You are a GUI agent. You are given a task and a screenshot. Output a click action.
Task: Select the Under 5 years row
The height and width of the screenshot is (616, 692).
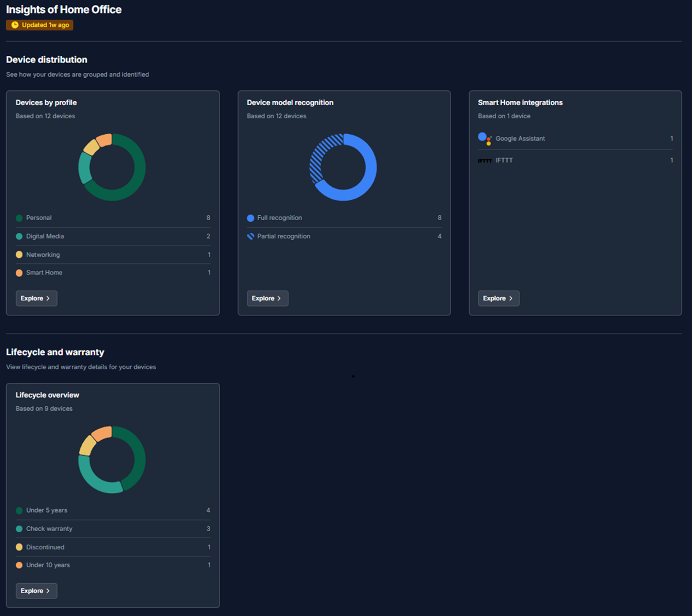tap(113, 510)
